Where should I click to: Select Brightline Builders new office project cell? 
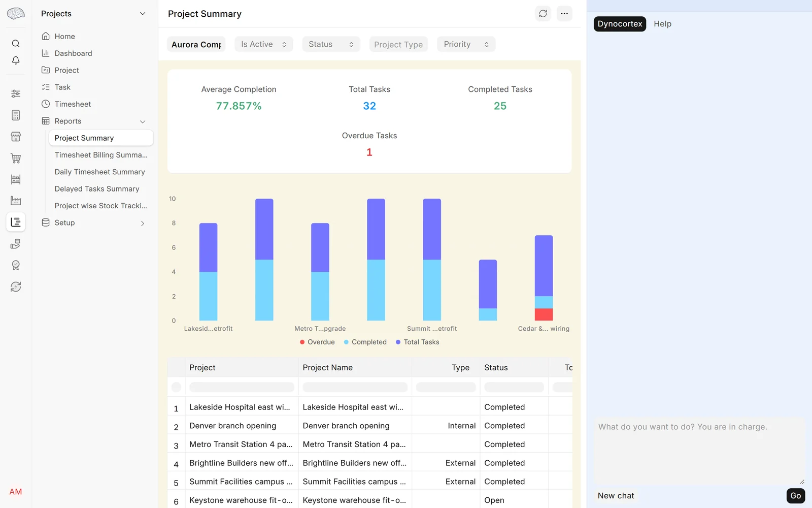coord(242,463)
